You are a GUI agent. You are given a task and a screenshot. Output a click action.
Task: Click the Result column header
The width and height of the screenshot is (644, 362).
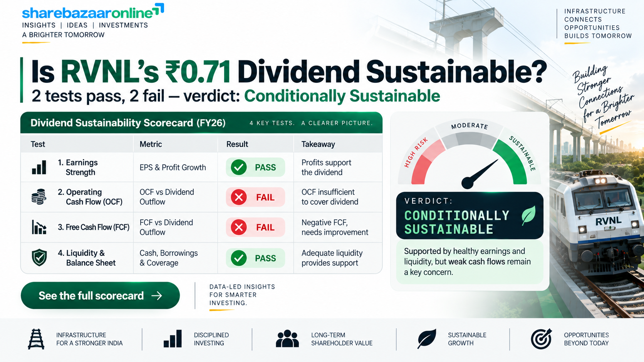(x=237, y=144)
